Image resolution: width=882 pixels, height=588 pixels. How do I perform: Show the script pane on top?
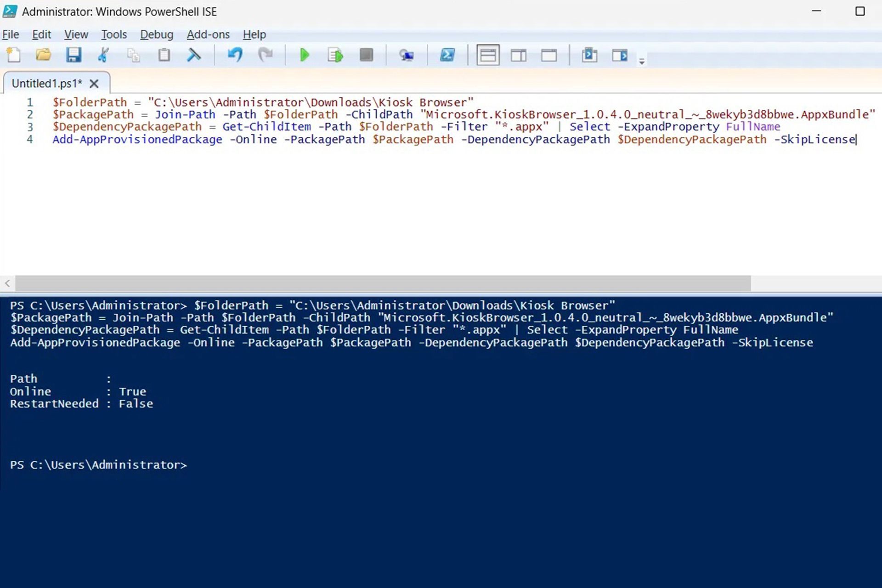[x=488, y=56]
